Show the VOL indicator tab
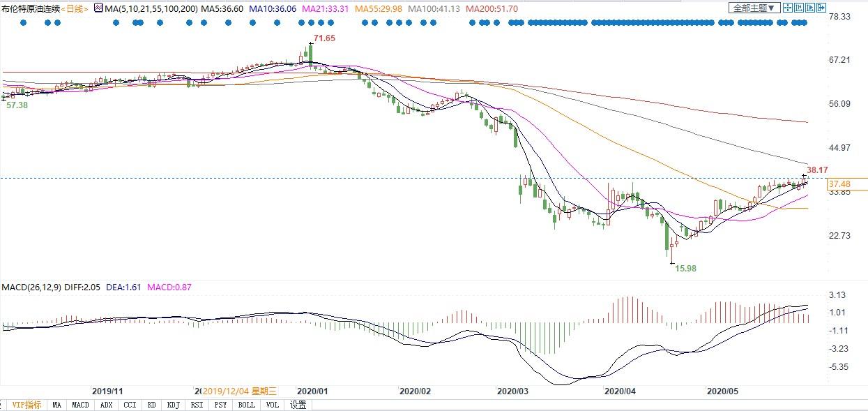This screenshot has height=411, width=868. [272, 405]
